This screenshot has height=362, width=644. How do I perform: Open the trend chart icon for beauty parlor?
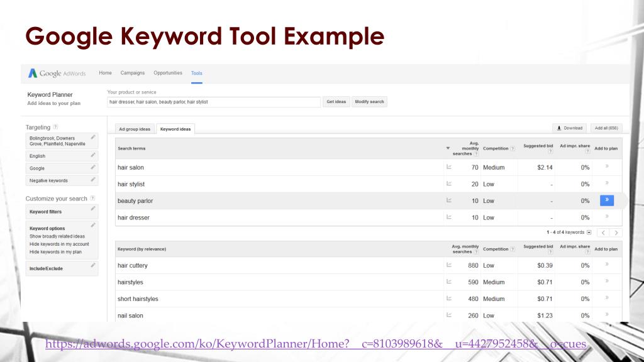point(449,200)
